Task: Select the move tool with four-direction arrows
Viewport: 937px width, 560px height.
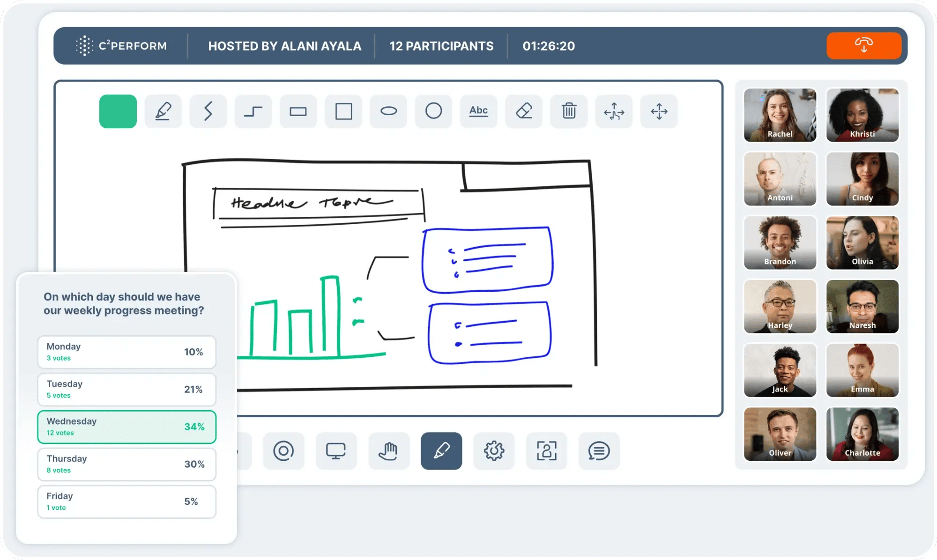Action: click(659, 111)
